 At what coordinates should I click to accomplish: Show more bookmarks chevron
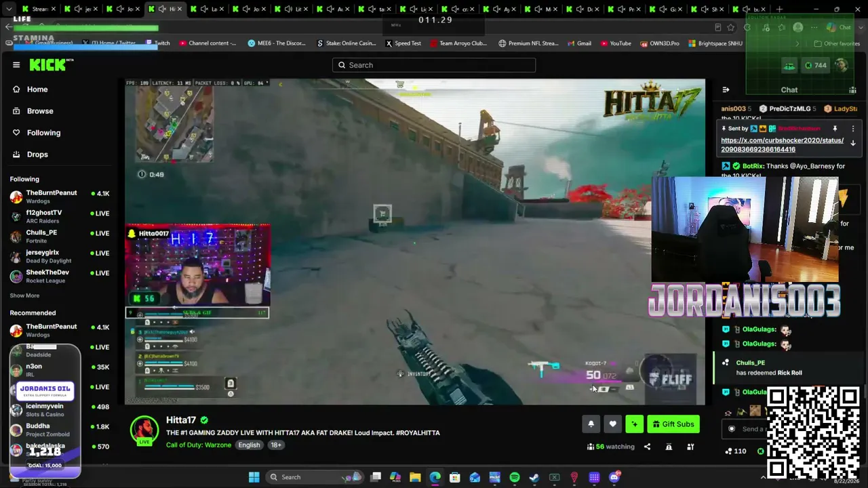tap(797, 43)
